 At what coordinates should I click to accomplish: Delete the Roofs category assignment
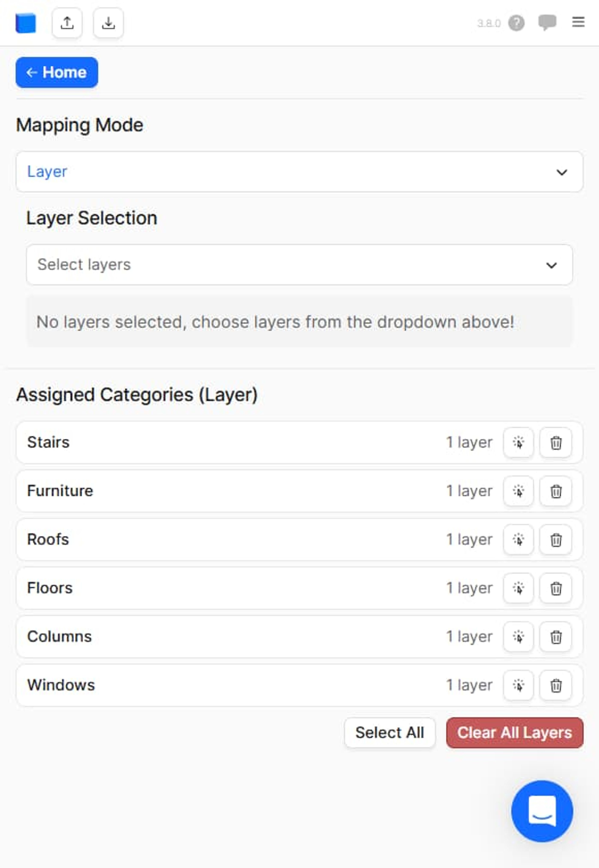556,540
